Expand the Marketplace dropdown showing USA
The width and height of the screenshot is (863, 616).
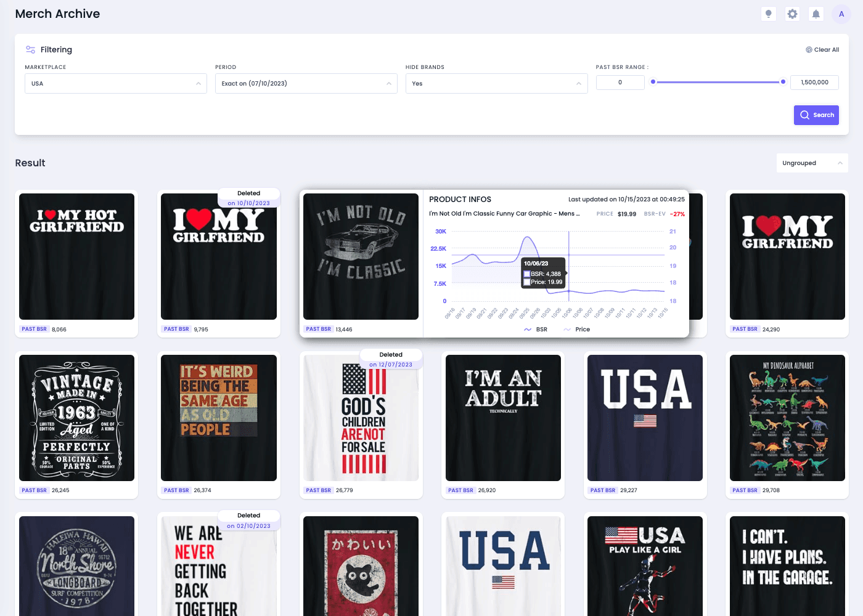(x=115, y=83)
